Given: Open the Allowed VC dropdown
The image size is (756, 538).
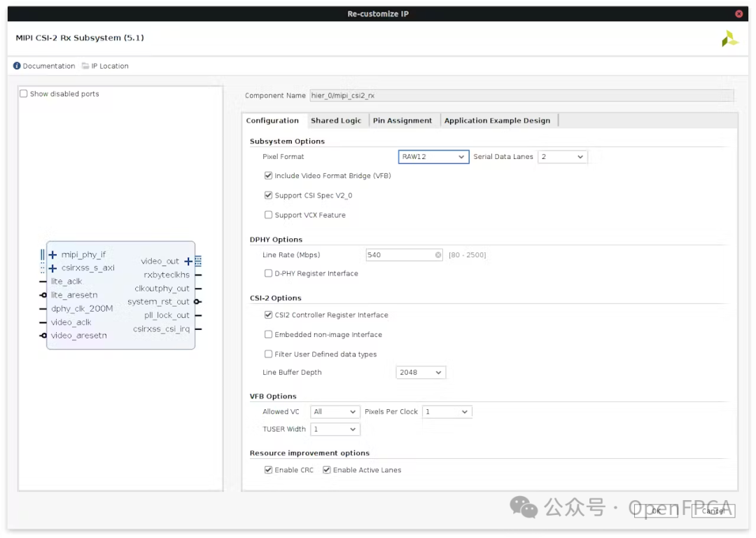Looking at the screenshot, I should (335, 412).
